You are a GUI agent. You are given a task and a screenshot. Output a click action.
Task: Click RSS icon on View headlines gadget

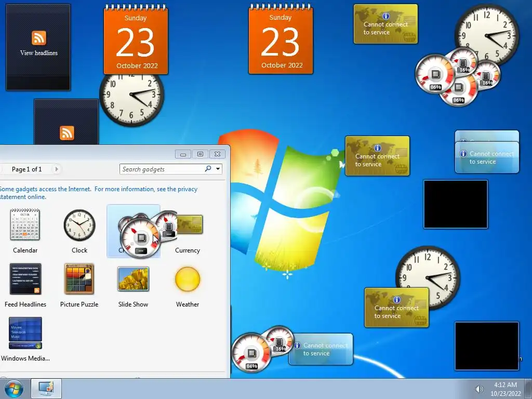(38, 37)
